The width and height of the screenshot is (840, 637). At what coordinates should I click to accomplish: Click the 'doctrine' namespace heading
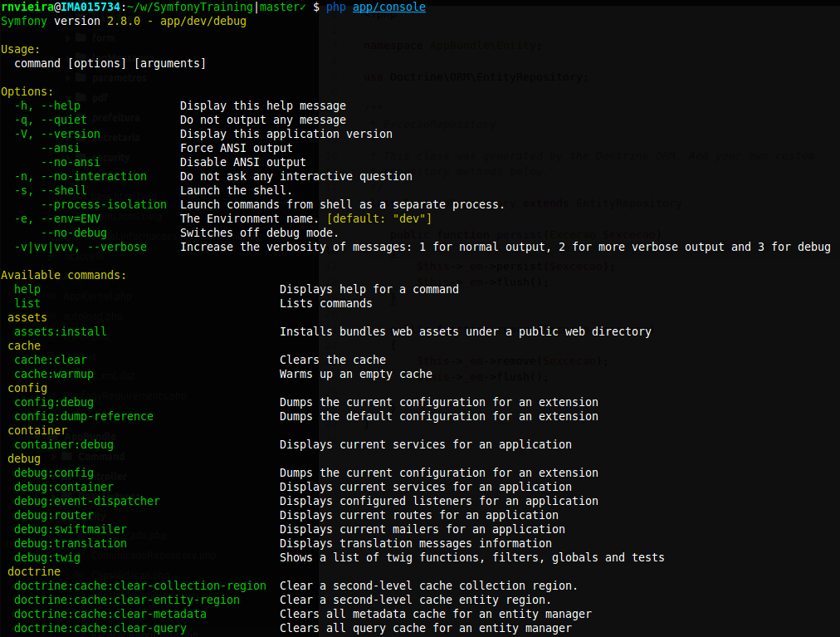coord(34,571)
